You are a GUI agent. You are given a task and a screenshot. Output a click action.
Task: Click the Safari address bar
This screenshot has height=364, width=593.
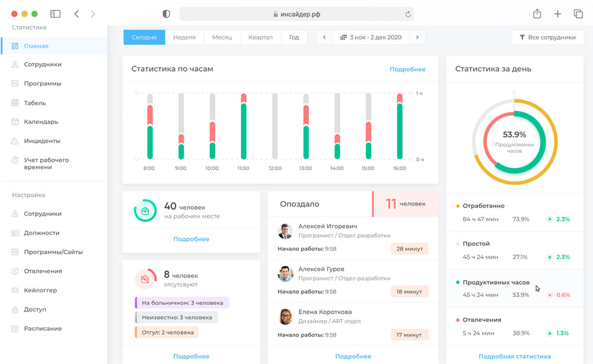pos(296,14)
